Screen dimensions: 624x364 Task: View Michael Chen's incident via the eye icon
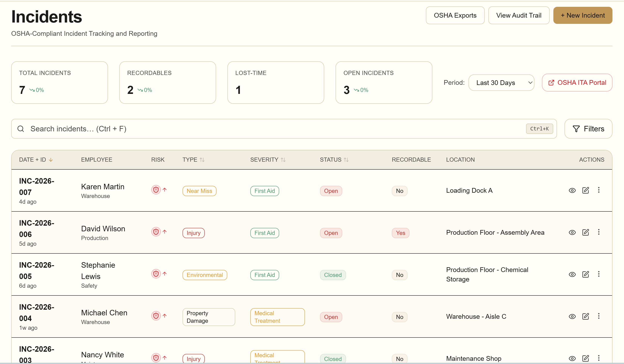tap(572, 316)
